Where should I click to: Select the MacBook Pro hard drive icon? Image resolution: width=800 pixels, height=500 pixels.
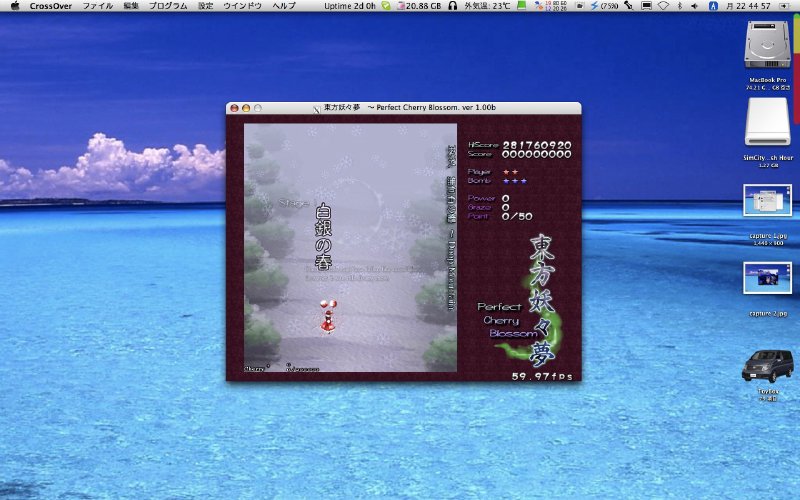pyautogui.click(x=767, y=44)
